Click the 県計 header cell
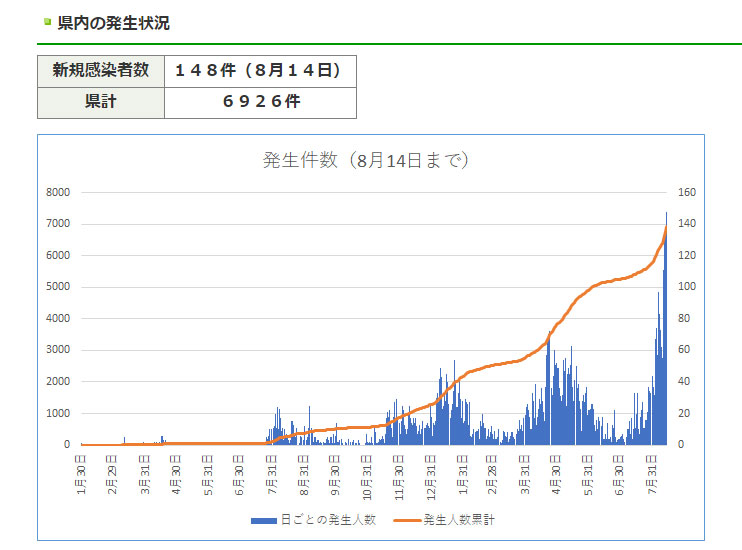 pyautogui.click(x=100, y=102)
